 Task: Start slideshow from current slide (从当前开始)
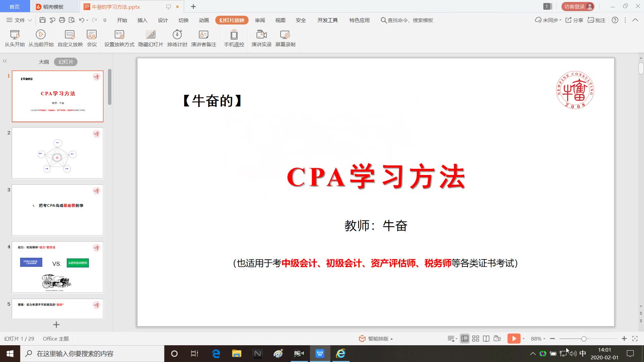(41, 39)
